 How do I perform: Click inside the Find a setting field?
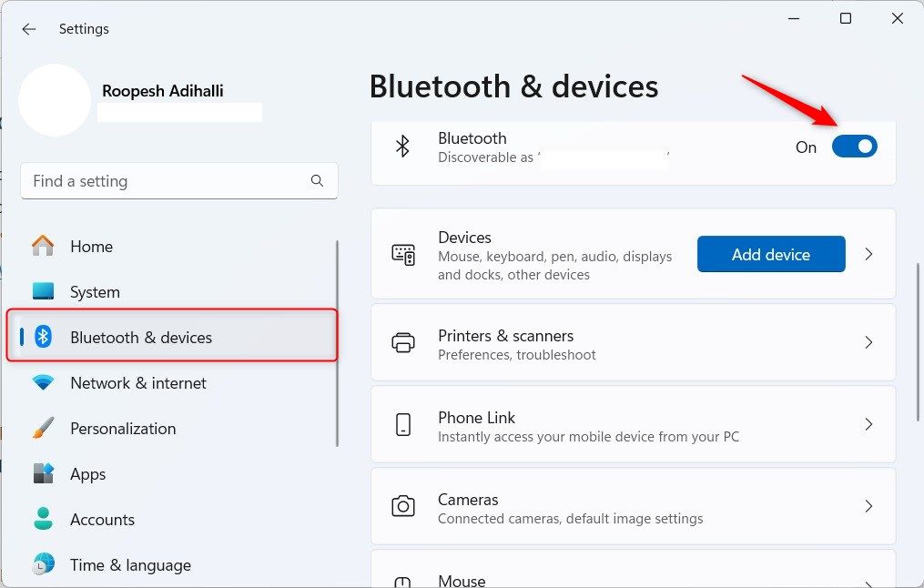(x=137, y=181)
